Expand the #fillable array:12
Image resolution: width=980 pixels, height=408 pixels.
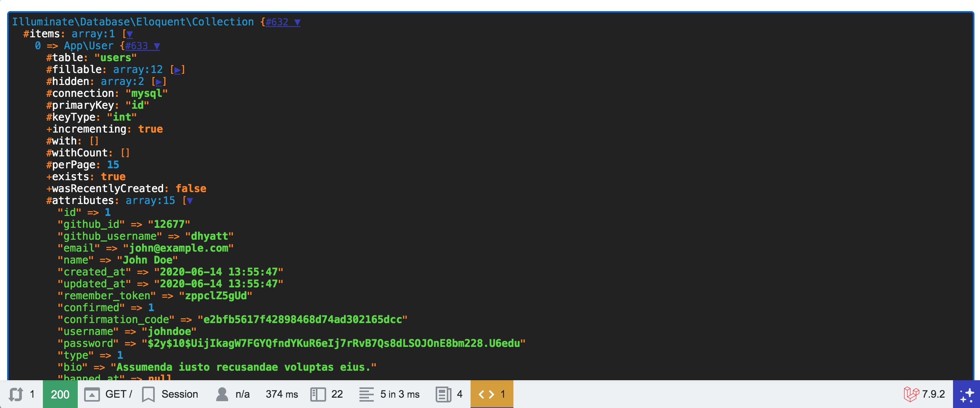pyautogui.click(x=177, y=70)
